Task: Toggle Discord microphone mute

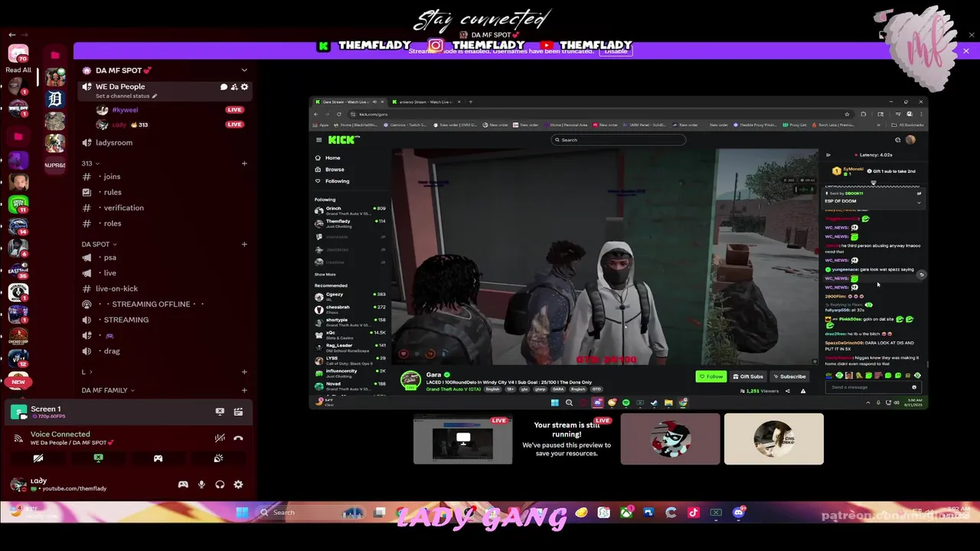Action: 201,484
